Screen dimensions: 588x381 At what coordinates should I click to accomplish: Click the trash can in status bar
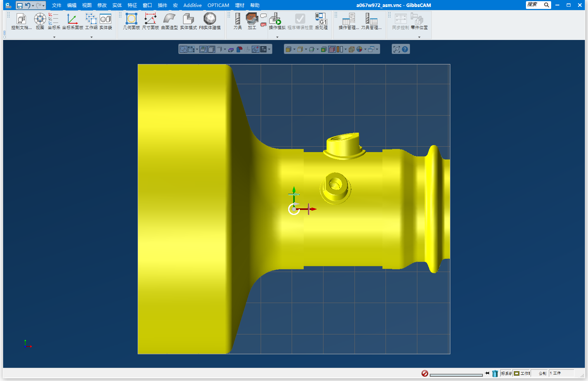click(x=495, y=374)
